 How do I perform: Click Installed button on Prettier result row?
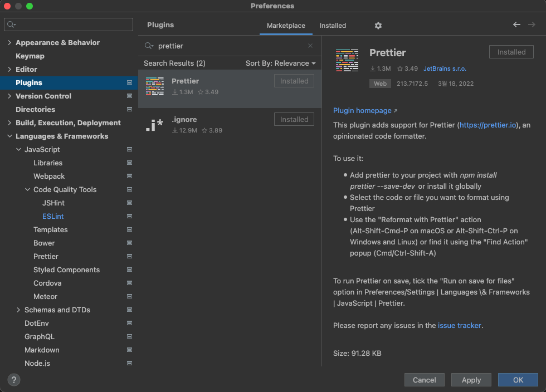294,81
